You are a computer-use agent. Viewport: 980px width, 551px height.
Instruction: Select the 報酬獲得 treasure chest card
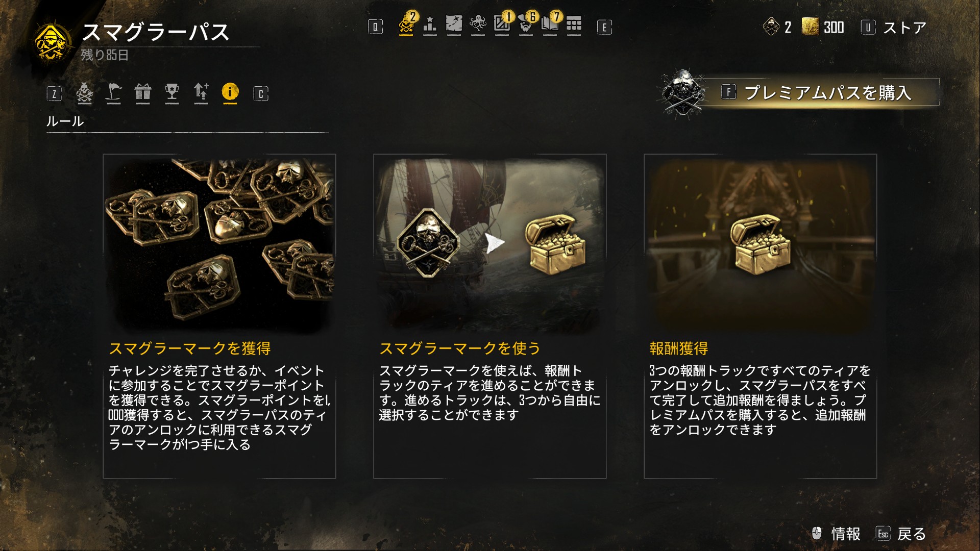click(x=761, y=316)
